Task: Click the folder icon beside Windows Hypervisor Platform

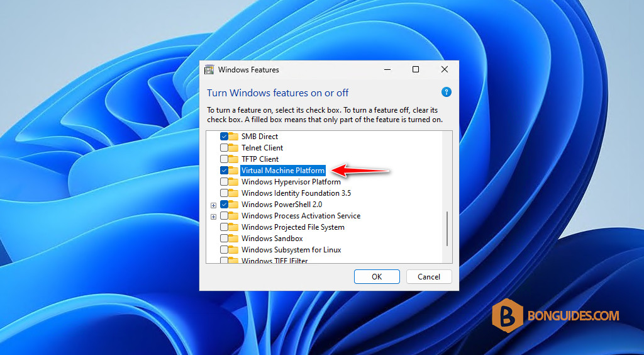Action: (x=233, y=182)
